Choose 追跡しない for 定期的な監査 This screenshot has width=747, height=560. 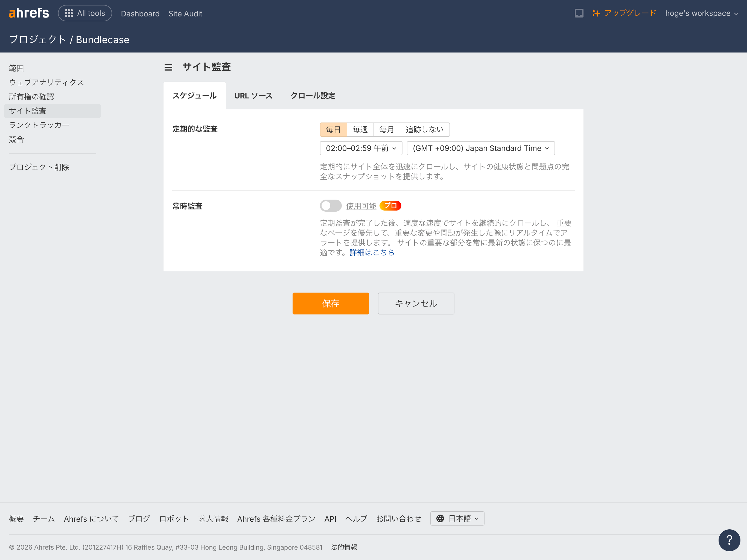425,129
